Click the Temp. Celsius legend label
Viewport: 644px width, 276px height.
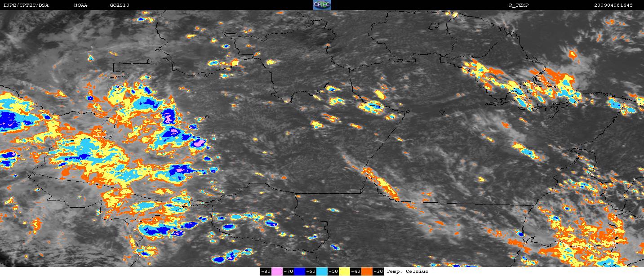pos(407,272)
